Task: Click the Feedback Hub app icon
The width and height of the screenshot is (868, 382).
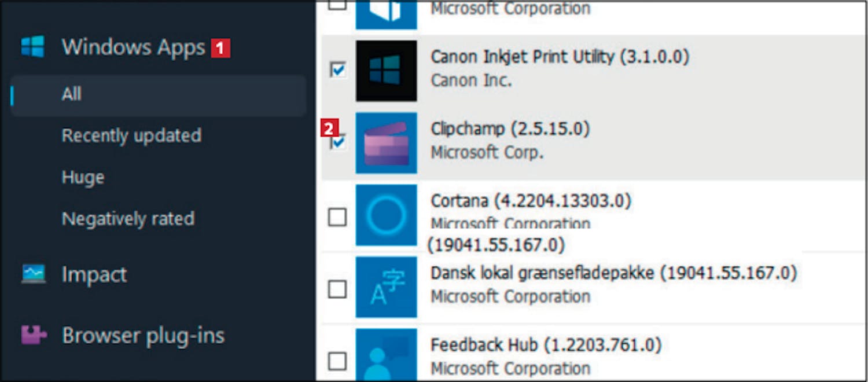Action: click(386, 354)
